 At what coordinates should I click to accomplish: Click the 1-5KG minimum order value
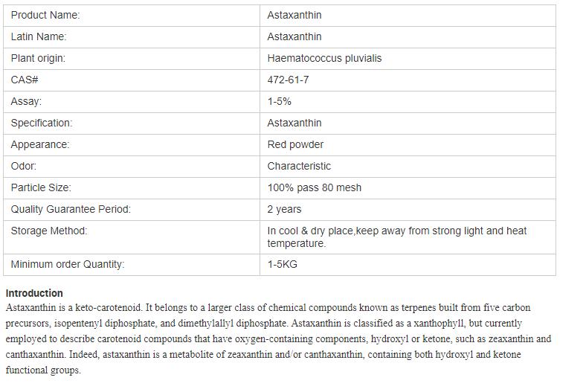pos(283,264)
